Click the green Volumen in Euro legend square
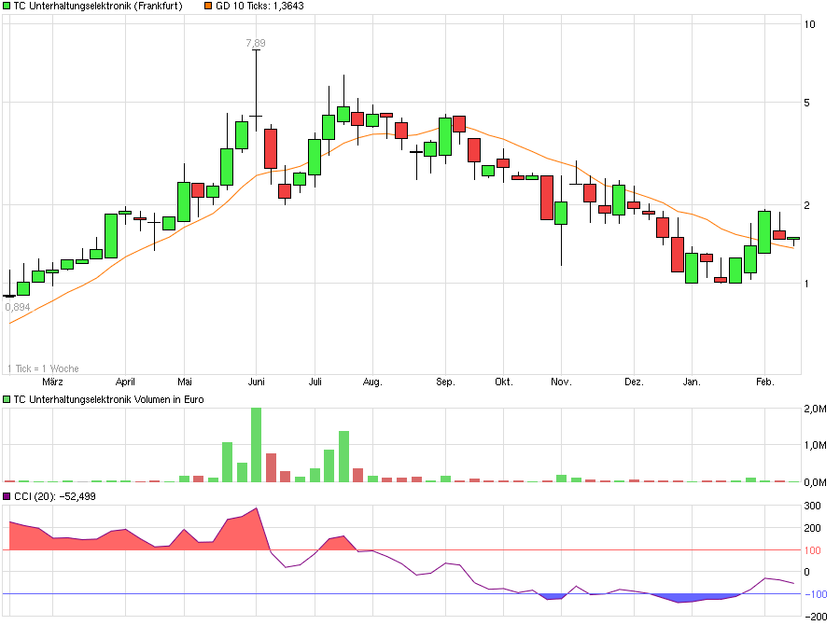The image size is (840, 625). click(x=7, y=399)
